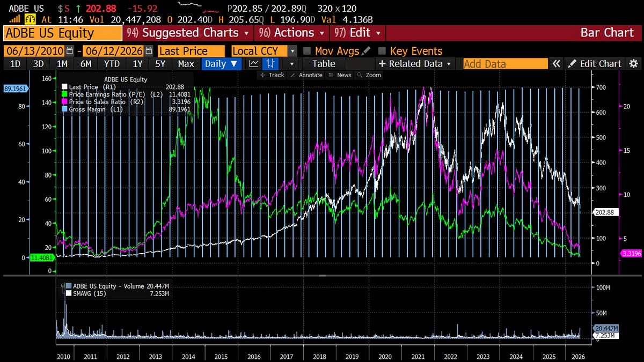
Task: Click the sparkline mini chart in header
Action: point(199,6)
